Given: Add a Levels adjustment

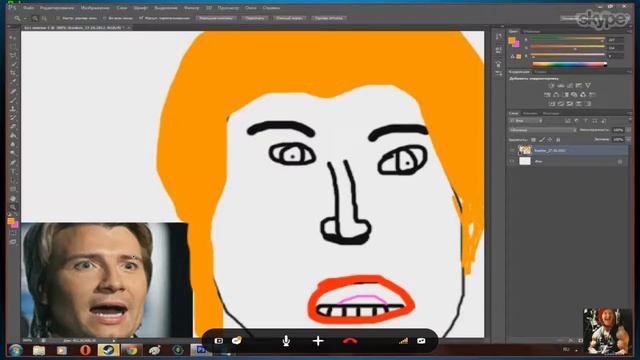Looking at the screenshot, I should 561,85.
